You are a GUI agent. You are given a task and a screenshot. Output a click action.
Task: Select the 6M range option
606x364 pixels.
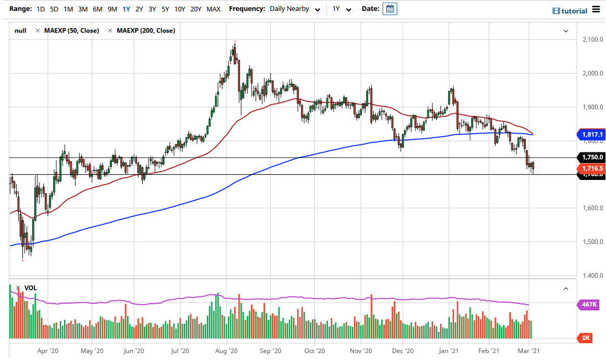(97, 9)
